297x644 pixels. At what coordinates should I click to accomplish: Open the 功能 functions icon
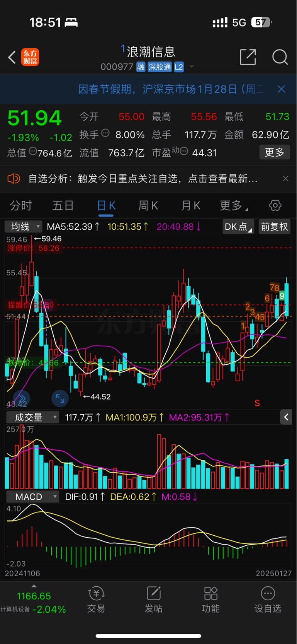[210, 600]
